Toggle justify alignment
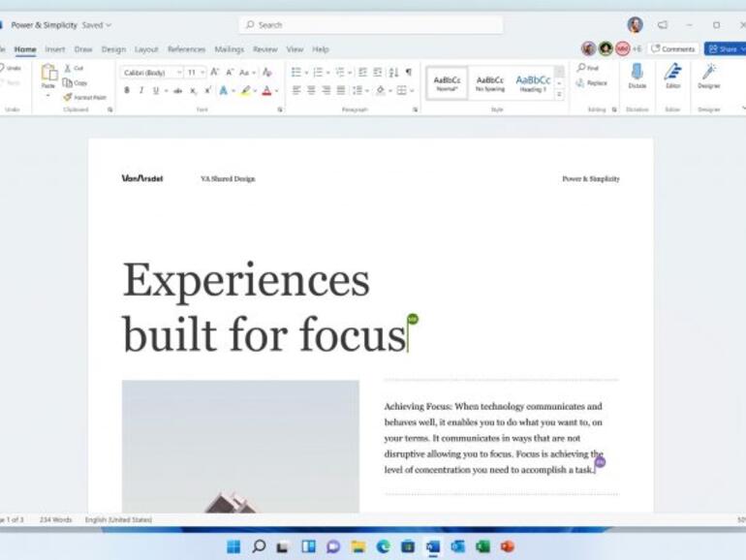This screenshot has height=560, width=746. [341, 90]
